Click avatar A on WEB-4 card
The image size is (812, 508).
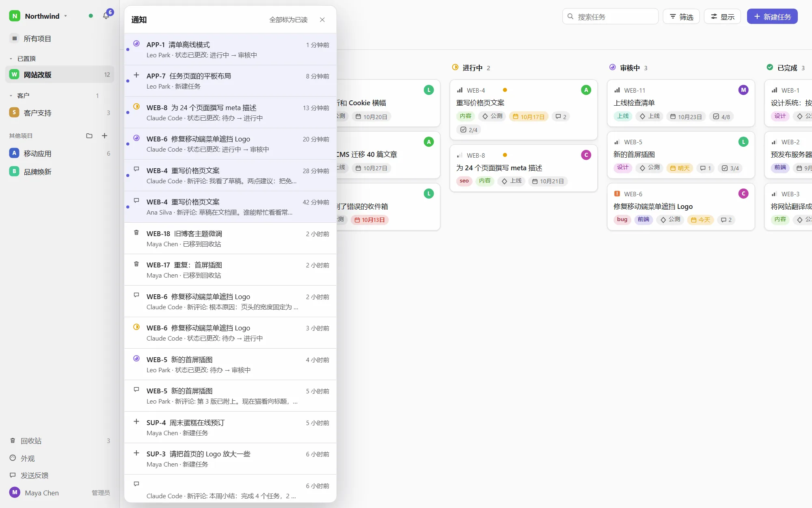pyautogui.click(x=586, y=90)
